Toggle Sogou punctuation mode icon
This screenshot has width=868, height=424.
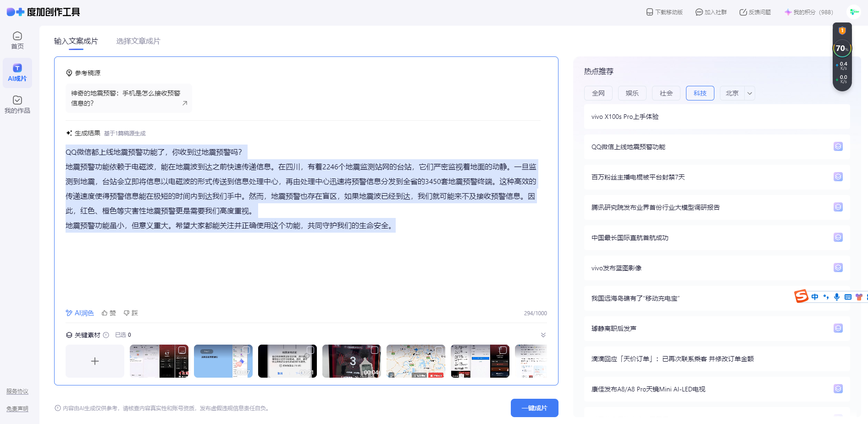coord(826,297)
